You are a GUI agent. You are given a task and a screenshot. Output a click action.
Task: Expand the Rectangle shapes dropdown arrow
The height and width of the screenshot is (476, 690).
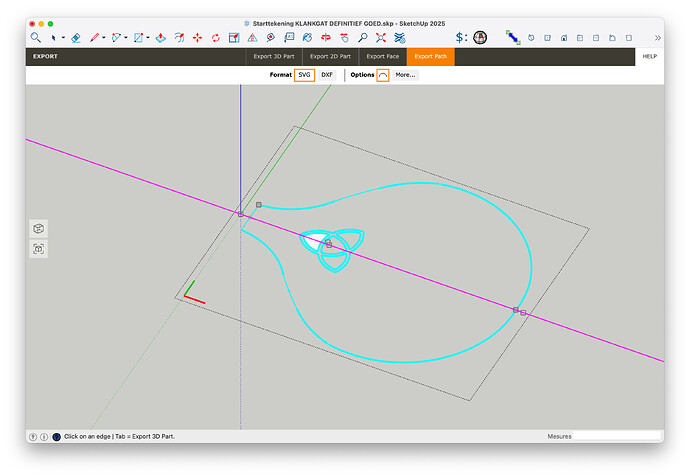147,38
